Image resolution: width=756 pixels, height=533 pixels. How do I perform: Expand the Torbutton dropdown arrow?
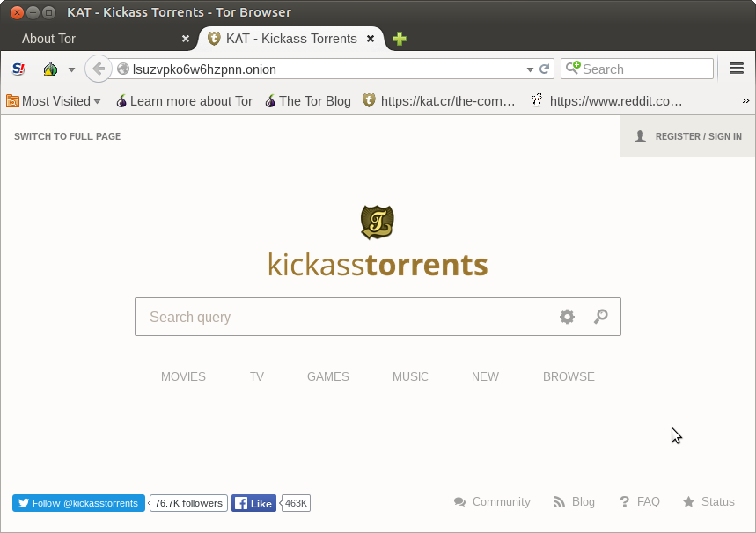click(x=71, y=69)
